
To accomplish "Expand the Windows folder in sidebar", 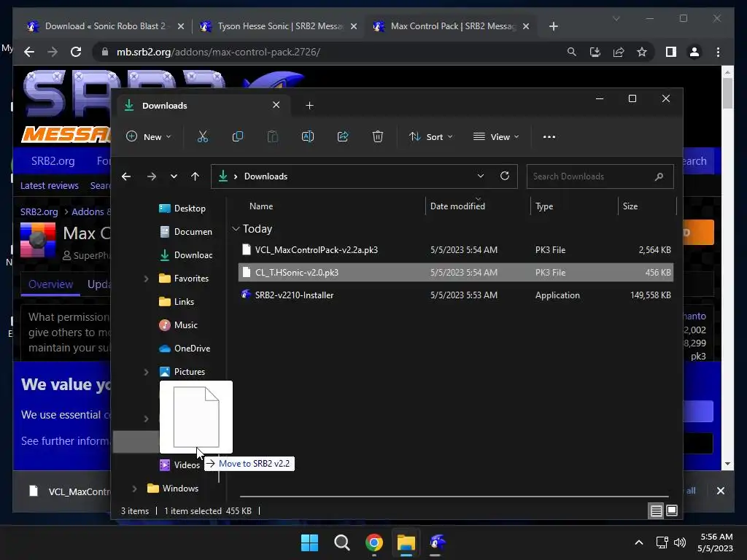I will [134, 489].
